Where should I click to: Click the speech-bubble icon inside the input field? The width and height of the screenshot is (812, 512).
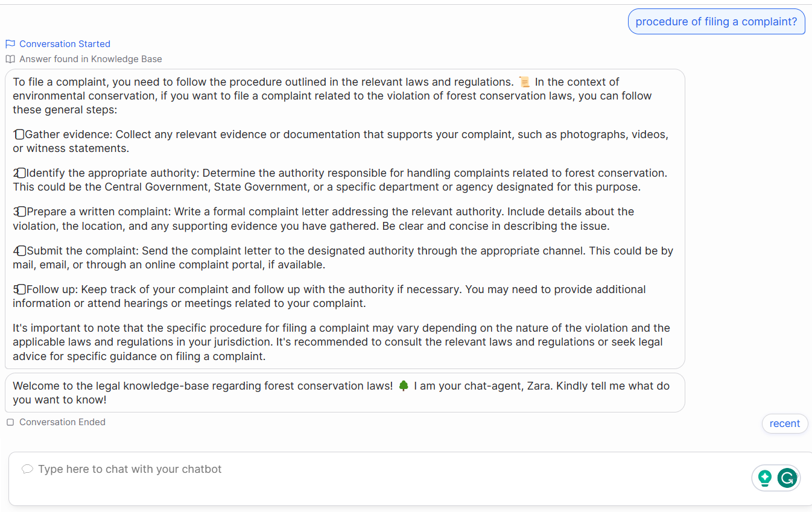click(27, 469)
